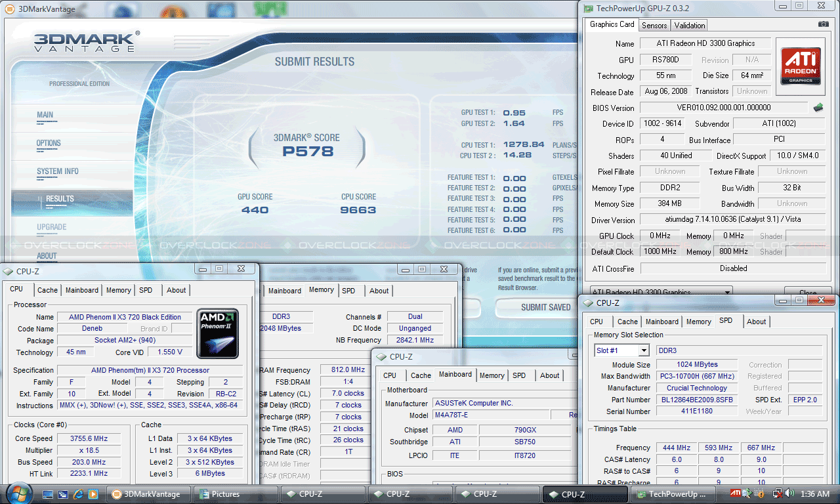This screenshot has width=840, height=504.
Task: Click Part Number BL12864BE2009.8SFB
Action: pos(696,400)
